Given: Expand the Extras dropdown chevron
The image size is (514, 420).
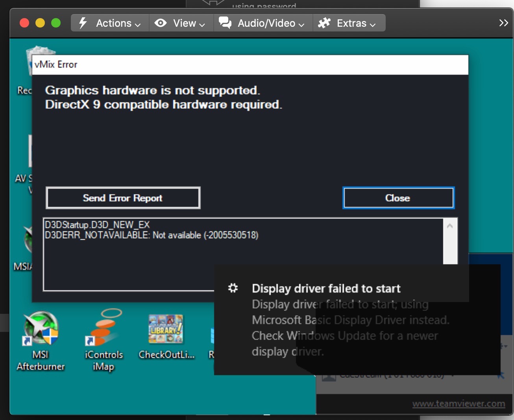Looking at the screenshot, I should (x=372, y=25).
